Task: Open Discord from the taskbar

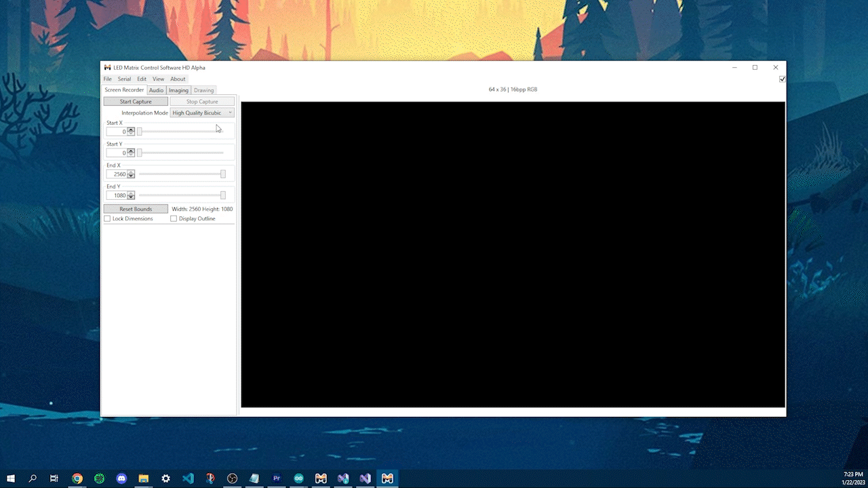Action: point(122,479)
